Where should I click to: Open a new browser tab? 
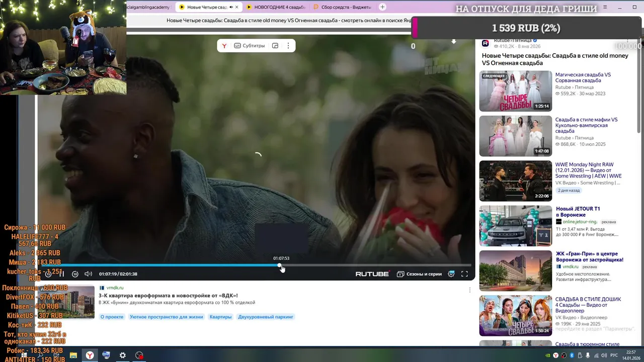(382, 7)
